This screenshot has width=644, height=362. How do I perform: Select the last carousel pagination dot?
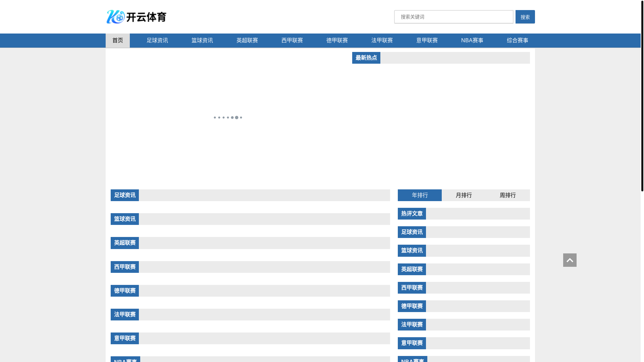point(241,118)
